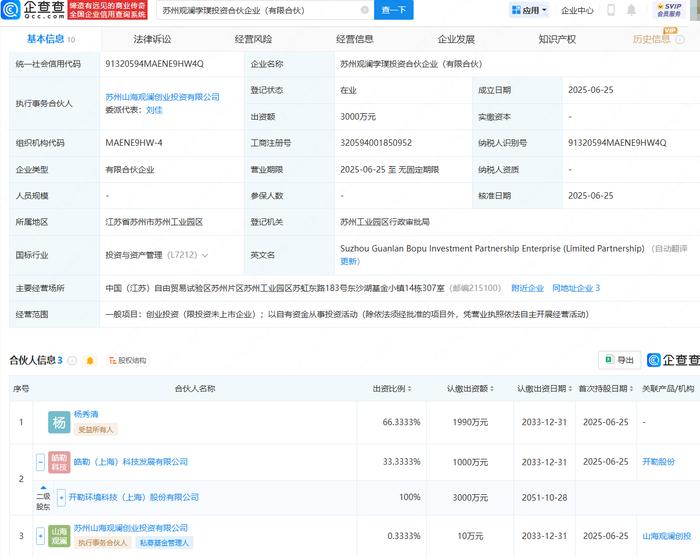Open 开勒环境科技（上海）股份有限公司 link
Image resolution: width=700 pixels, height=557 pixels.
tap(133, 497)
